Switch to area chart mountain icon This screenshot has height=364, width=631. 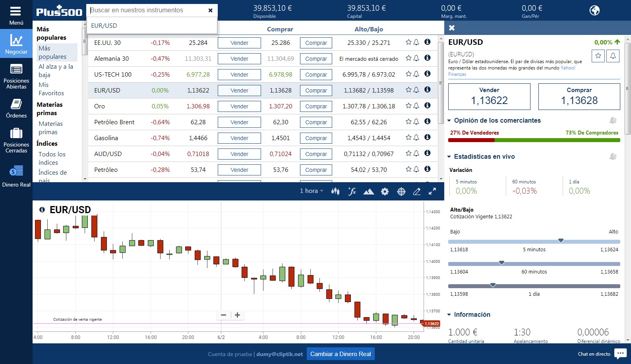pyautogui.click(x=368, y=192)
